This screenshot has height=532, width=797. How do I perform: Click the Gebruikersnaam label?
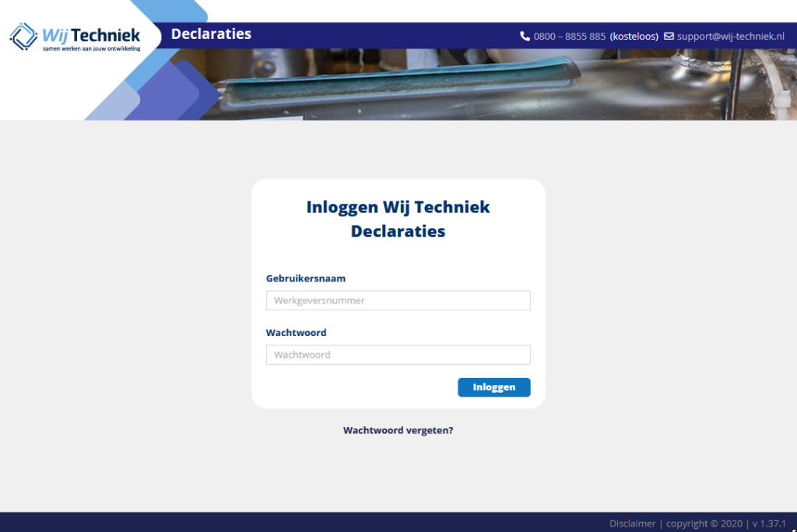click(305, 278)
